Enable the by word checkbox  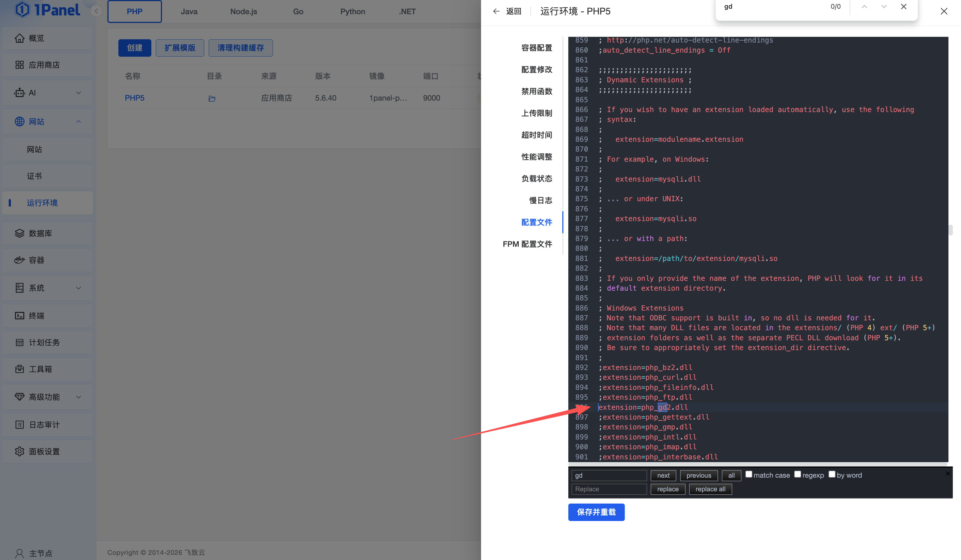(x=832, y=474)
